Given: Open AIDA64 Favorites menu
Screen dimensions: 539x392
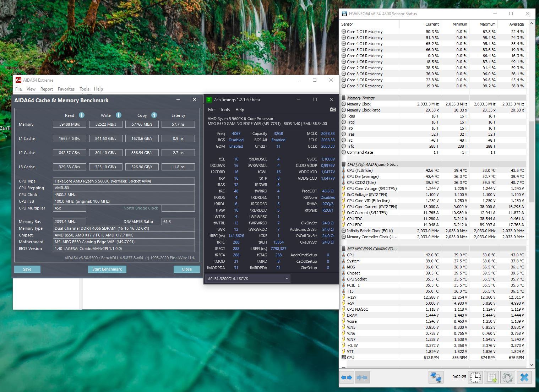Looking at the screenshot, I should (x=66, y=89).
